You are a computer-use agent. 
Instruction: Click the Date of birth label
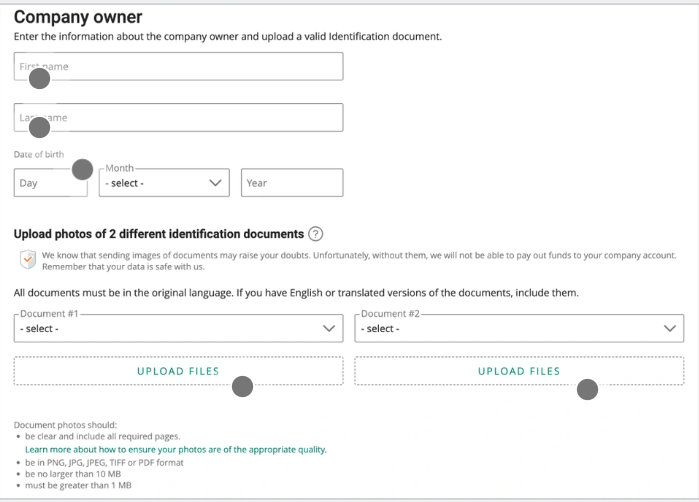click(39, 154)
